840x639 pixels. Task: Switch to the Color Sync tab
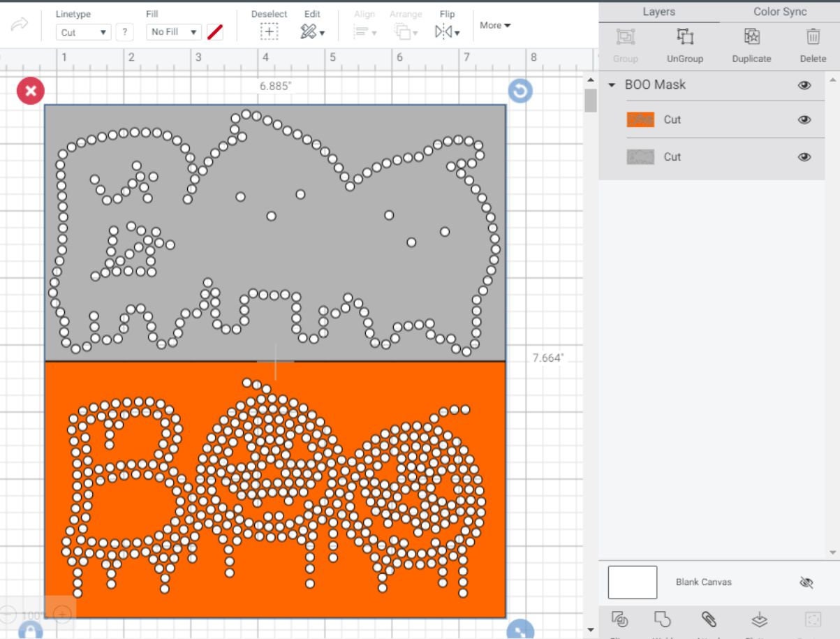pos(779,11)
